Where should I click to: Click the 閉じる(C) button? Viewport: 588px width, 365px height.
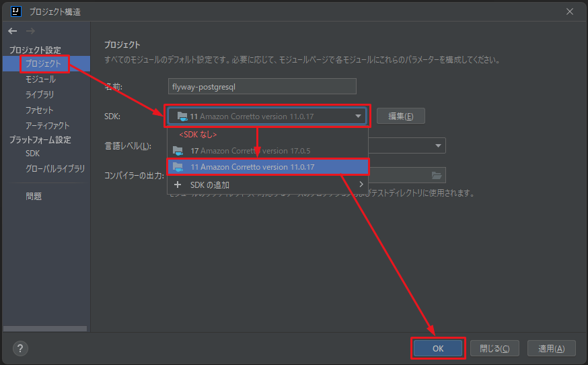click(494, 348)
